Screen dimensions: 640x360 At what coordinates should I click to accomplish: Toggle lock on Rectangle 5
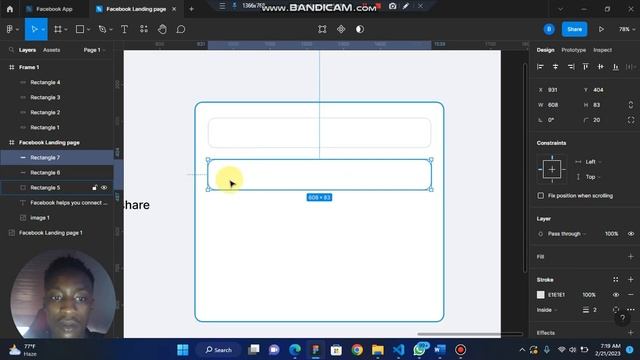(94, 188)
